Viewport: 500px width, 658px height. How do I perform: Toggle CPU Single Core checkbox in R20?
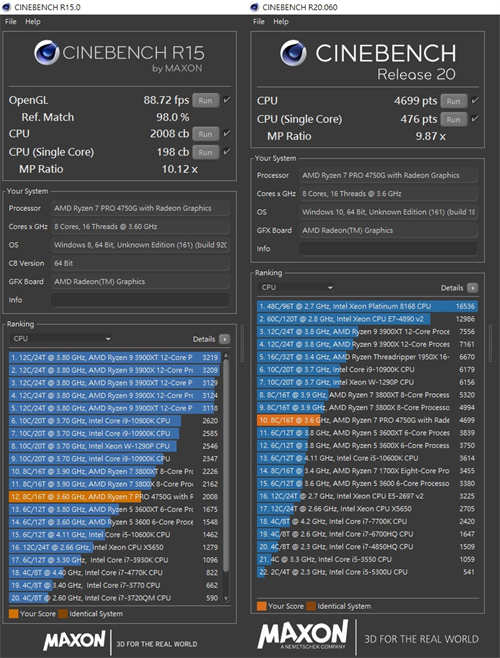click(475, 119)
